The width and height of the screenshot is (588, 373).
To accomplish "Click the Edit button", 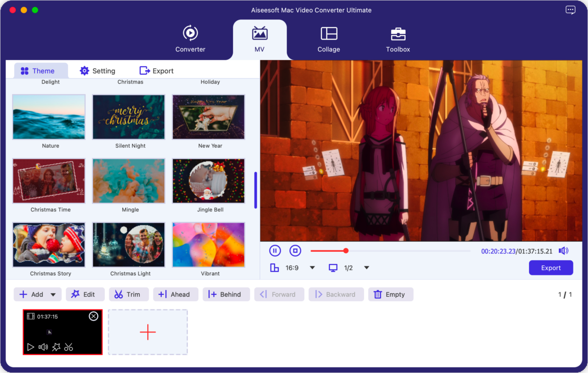I will pos(85,294).
